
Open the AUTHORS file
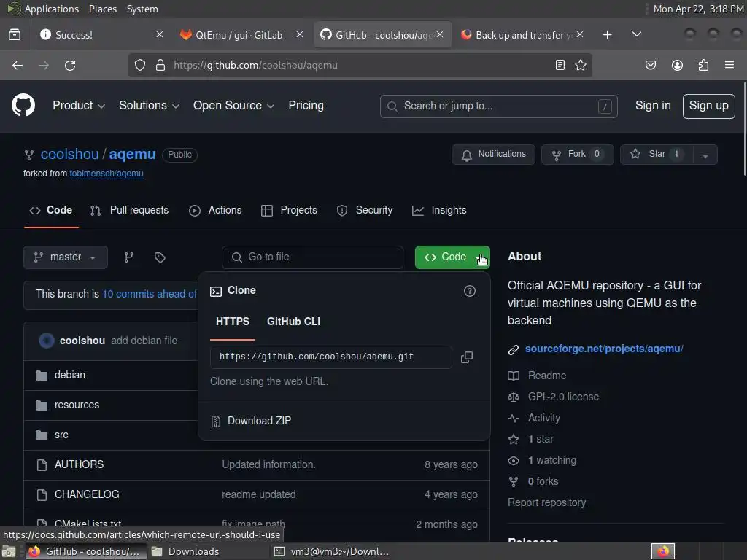79,464
